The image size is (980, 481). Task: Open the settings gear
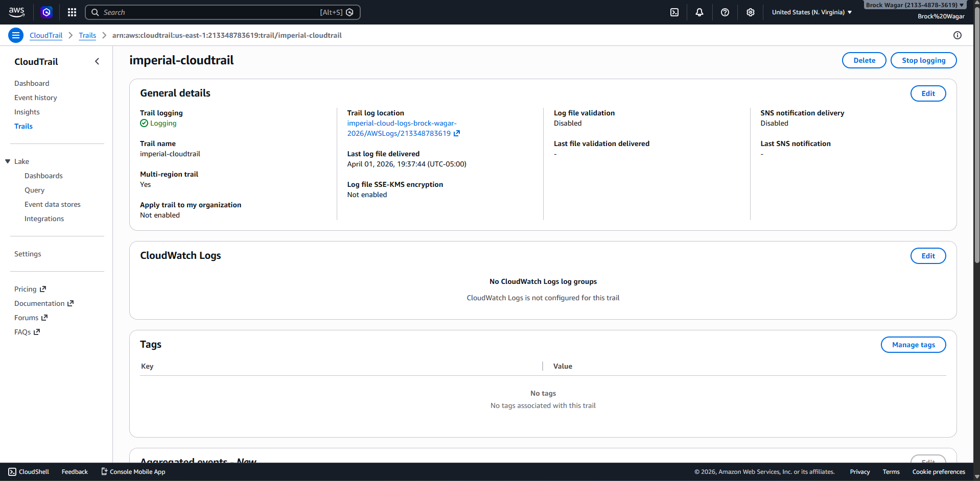tap(750, 12)
